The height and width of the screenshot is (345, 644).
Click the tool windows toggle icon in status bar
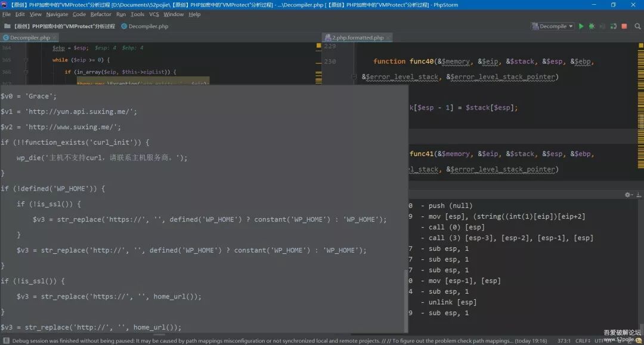tap(6, 341)
